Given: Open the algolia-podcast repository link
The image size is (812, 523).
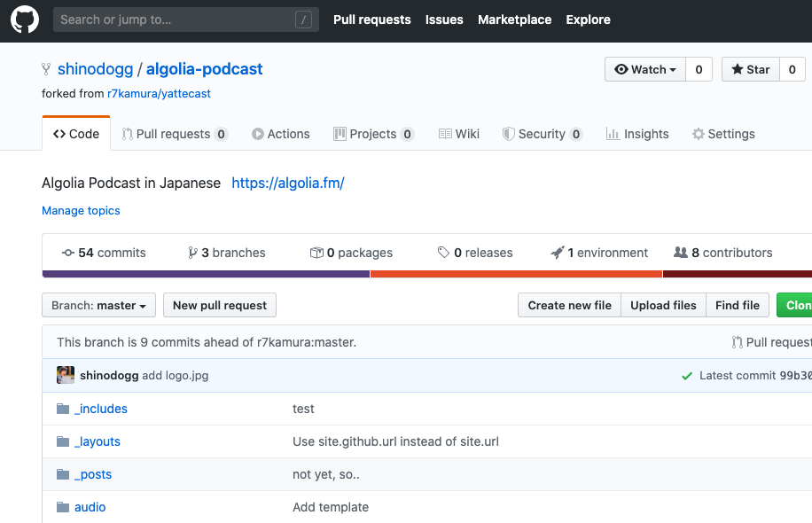Looking at the screenshot, I should click(205, 69).
